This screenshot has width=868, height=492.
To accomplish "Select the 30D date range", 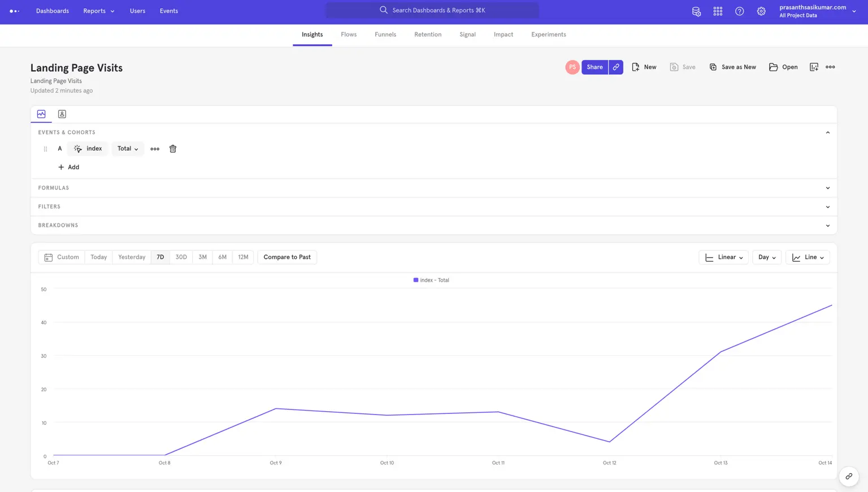I will 181,257.
